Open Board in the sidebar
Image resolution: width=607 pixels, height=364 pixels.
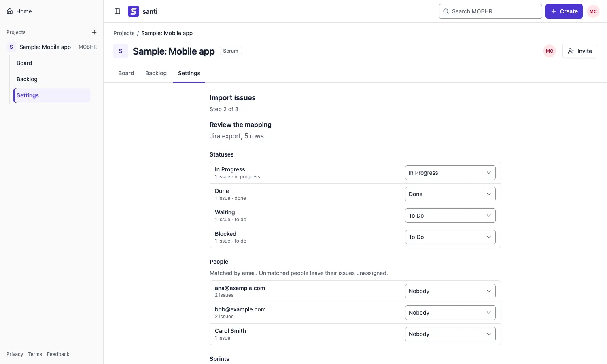52,63
